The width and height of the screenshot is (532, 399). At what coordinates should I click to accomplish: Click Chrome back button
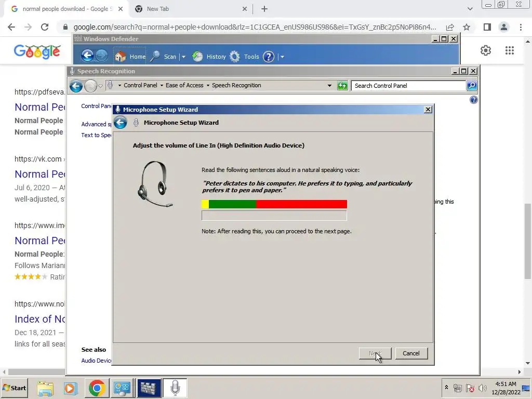[x=11, y=27]
